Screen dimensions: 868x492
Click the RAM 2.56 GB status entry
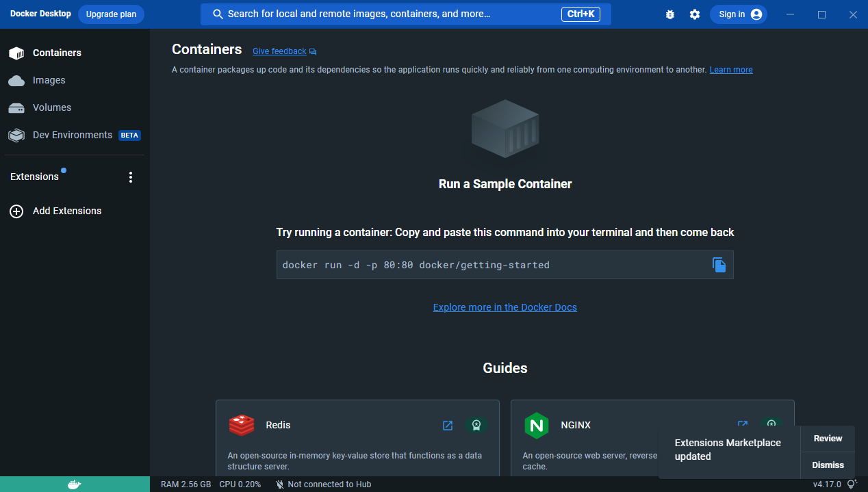(x=186, y=484)
